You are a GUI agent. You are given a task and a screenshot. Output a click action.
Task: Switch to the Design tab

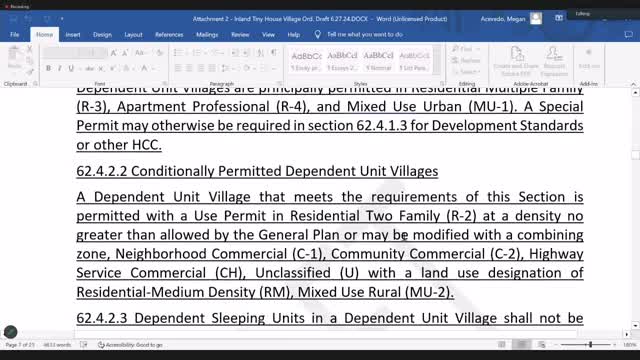pyautogui.click(x=102, y=35)
